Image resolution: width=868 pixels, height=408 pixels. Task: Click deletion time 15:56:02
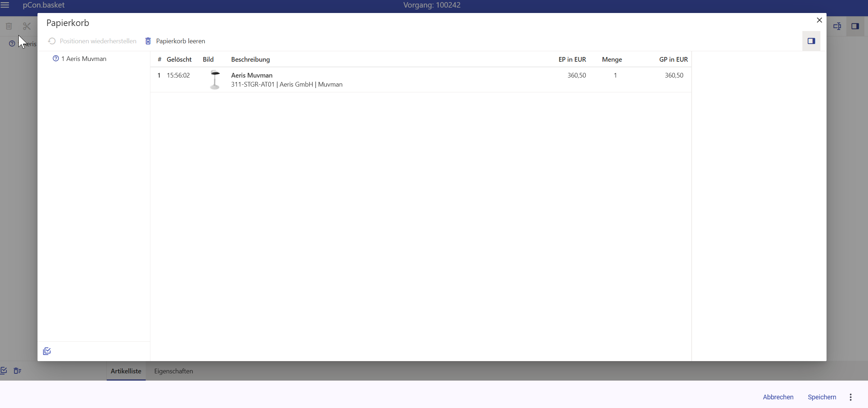tap(178, 75)
